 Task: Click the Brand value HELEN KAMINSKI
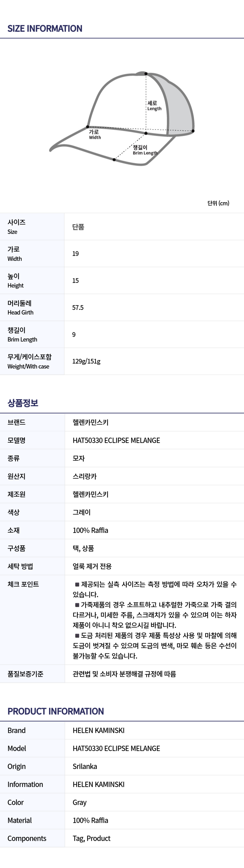tap(98, 731)
